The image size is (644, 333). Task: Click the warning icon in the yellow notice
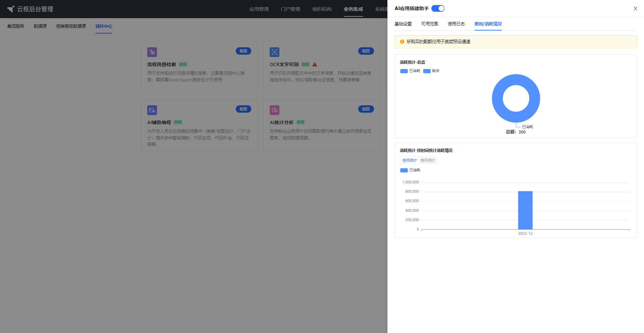tap(402, 42)
